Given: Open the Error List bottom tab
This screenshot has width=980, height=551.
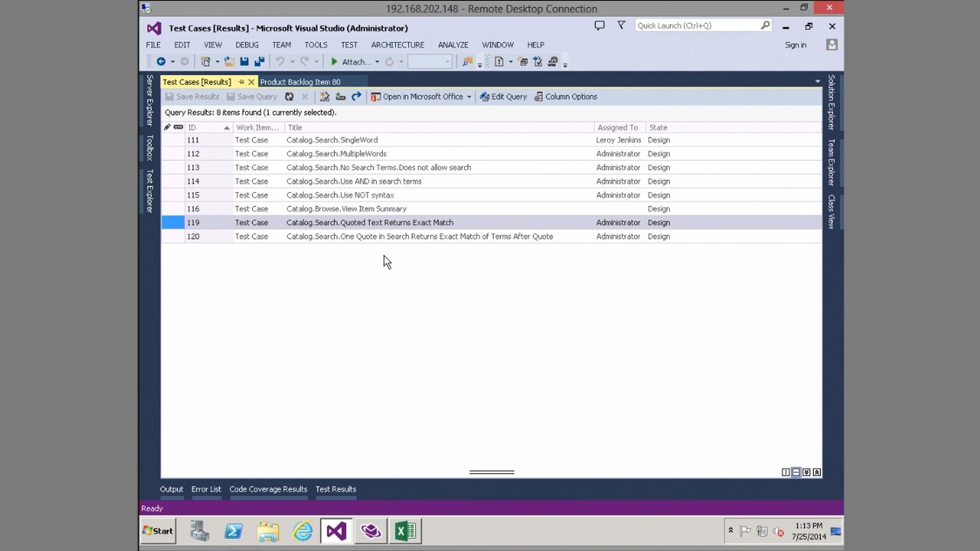Looking at the screenshot, I should point(206,489).
